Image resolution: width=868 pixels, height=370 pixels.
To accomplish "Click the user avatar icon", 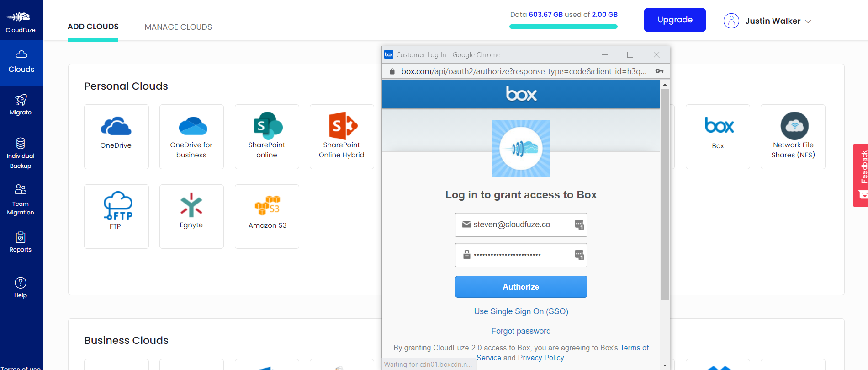I will (x=731, y=21).
